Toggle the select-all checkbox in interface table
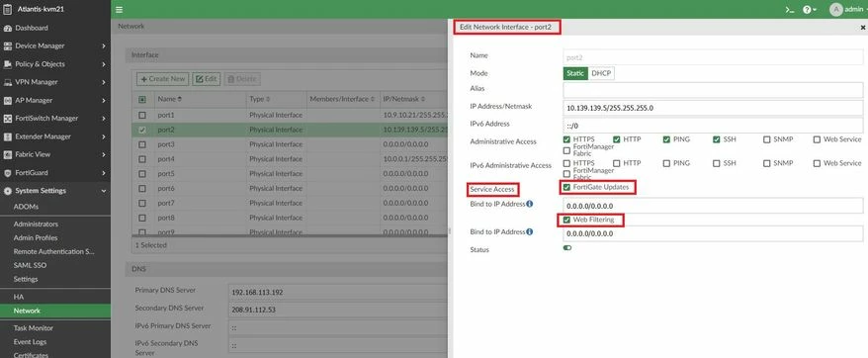868x358 pixels. [x=142, y=99]
